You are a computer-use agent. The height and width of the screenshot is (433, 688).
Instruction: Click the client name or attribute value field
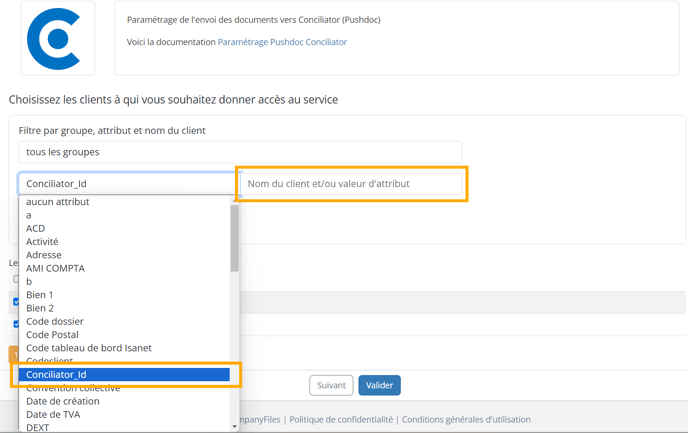pos(351,184)
